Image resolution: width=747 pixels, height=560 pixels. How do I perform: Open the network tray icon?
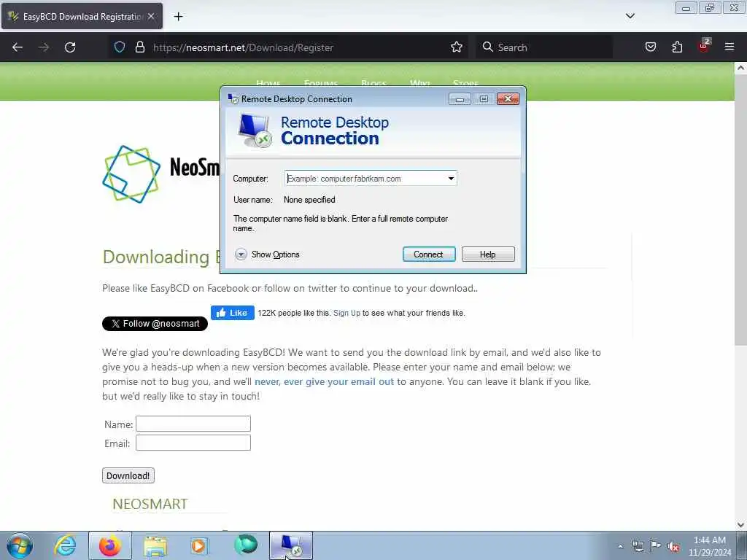coord(638,546)
